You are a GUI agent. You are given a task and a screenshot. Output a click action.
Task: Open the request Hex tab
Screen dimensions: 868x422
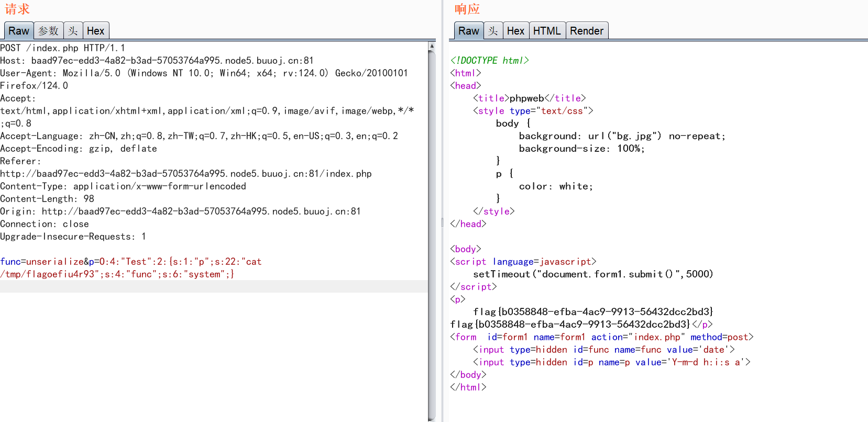pos(96,31)
